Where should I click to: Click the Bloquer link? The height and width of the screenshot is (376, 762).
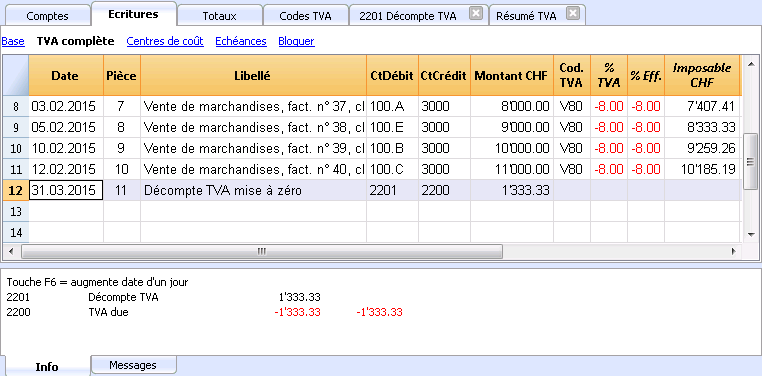pos(296,41)
